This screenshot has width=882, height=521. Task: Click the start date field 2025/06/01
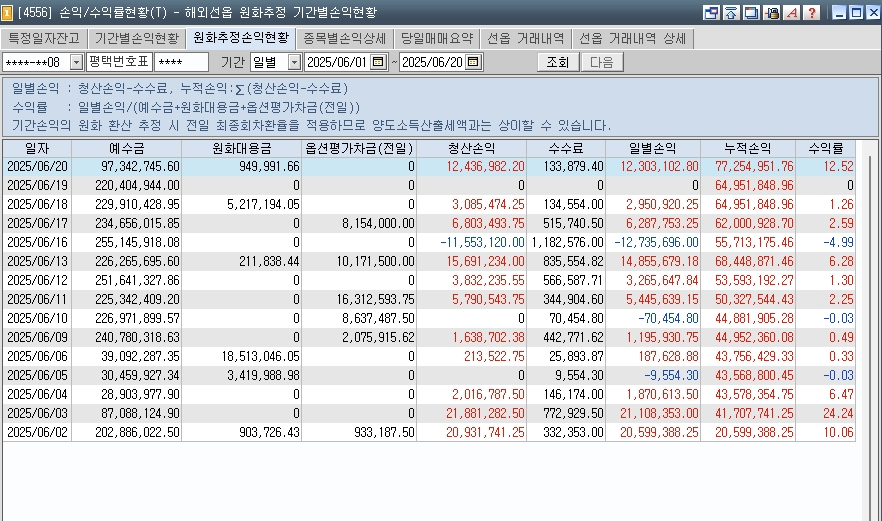click(x=338, y=62)
